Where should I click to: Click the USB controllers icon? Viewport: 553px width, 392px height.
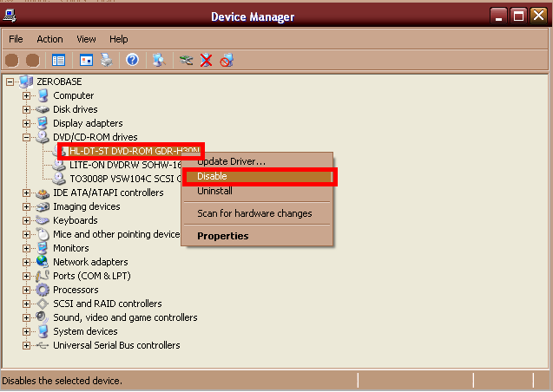click(43, 345)
